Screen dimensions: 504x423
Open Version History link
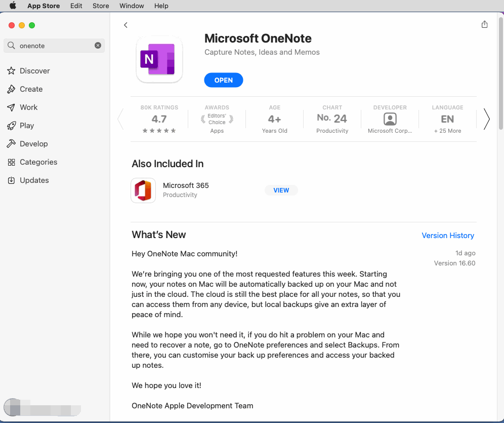tap(448, 236)
